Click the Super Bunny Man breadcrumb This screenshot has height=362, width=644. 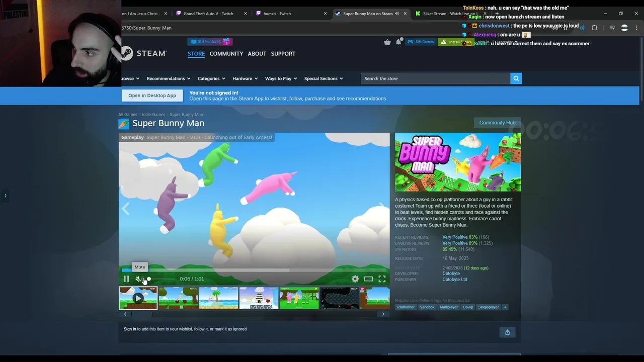(x=186, y=115)
